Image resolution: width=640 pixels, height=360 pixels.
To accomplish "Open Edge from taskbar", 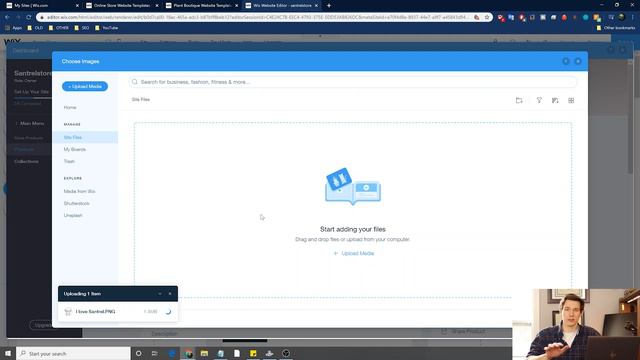I will click(172, 353).
